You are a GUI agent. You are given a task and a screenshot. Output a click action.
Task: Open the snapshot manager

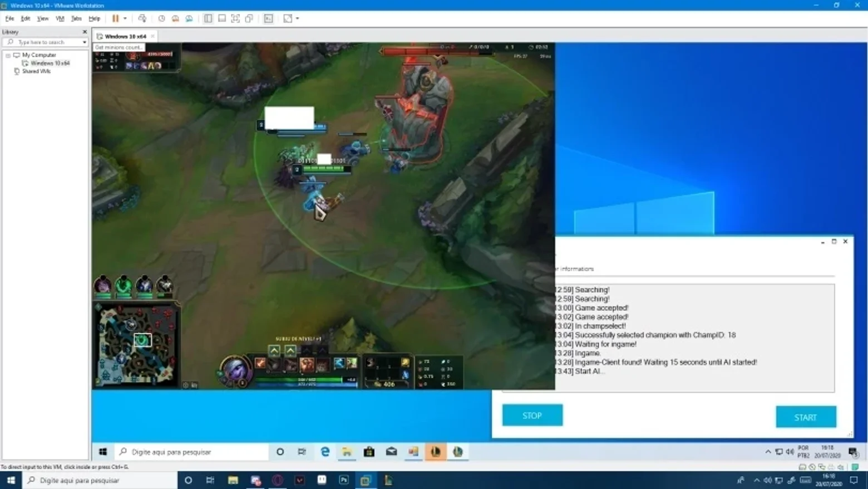point(189,18)
